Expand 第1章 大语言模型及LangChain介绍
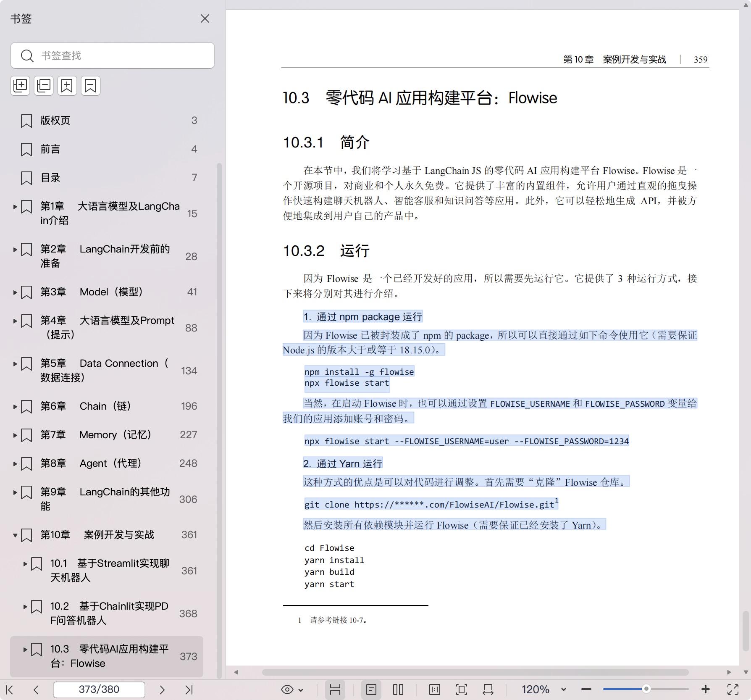The width and height of the screenshot is (751, 700). point(15,207)
